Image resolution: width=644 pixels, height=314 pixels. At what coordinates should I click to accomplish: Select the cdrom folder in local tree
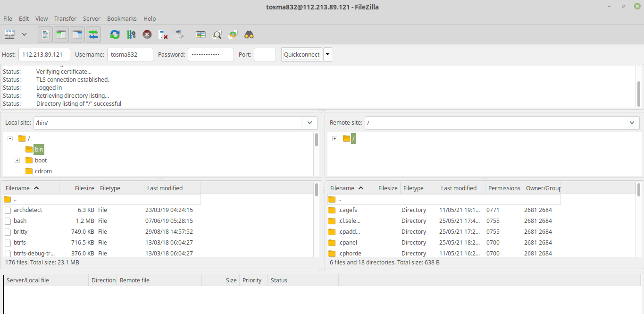pyautogui.click(x=43, y=171)
